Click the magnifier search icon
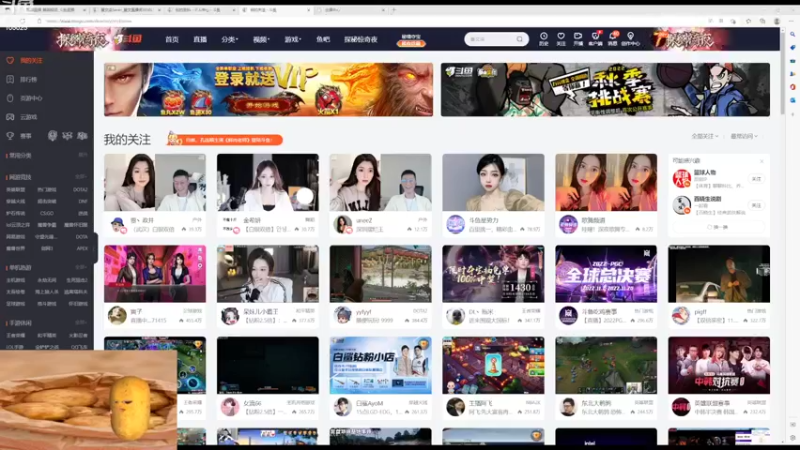 (520, 39)
